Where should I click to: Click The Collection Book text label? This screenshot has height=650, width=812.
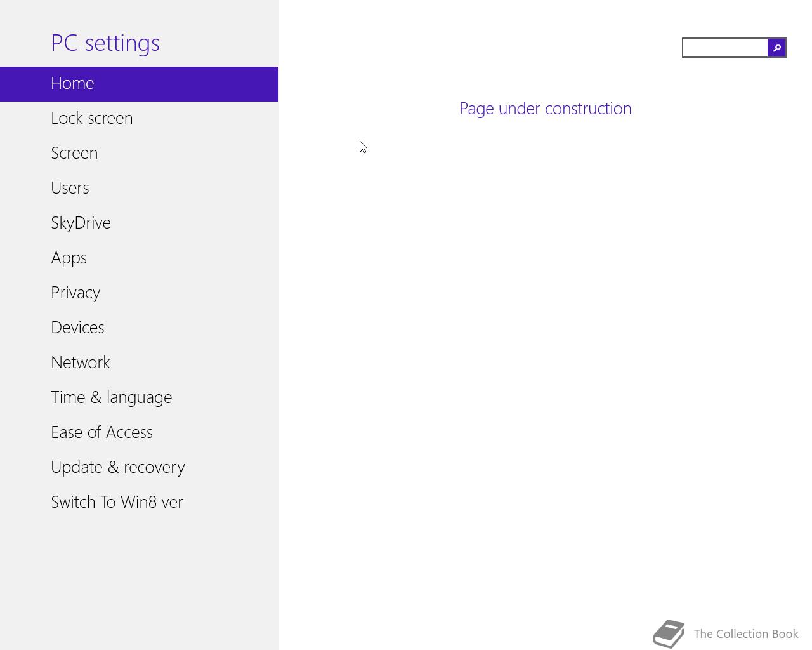[745, 634]
